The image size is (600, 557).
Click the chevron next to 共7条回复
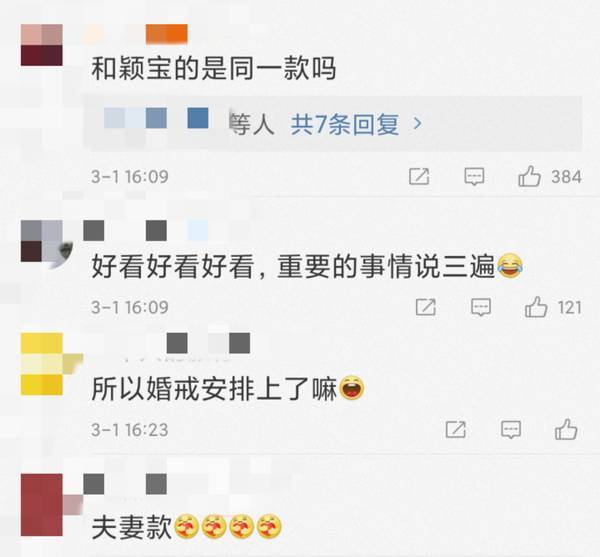[418, 124]
